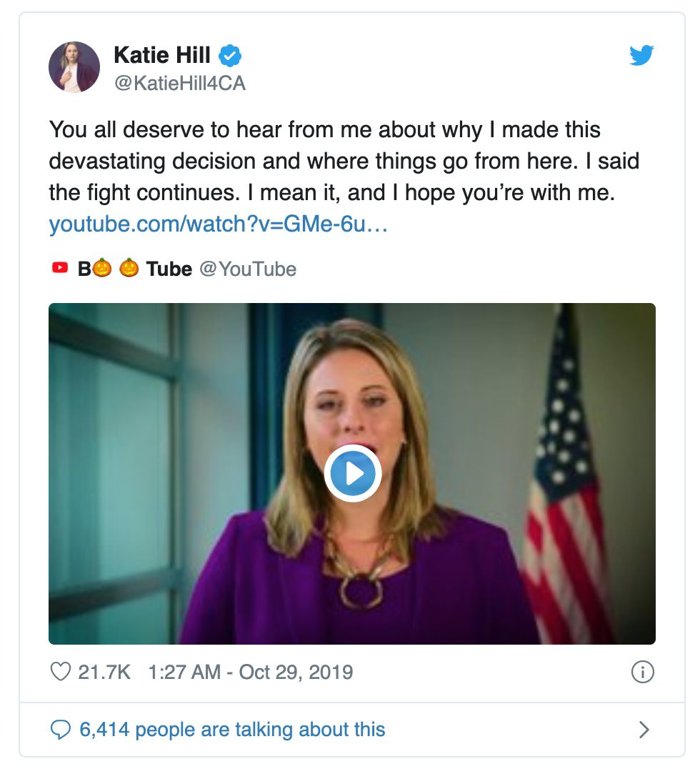Screen dimensions: 700x769
Task: Click the speech bubble reply icon
Action: 61,730
